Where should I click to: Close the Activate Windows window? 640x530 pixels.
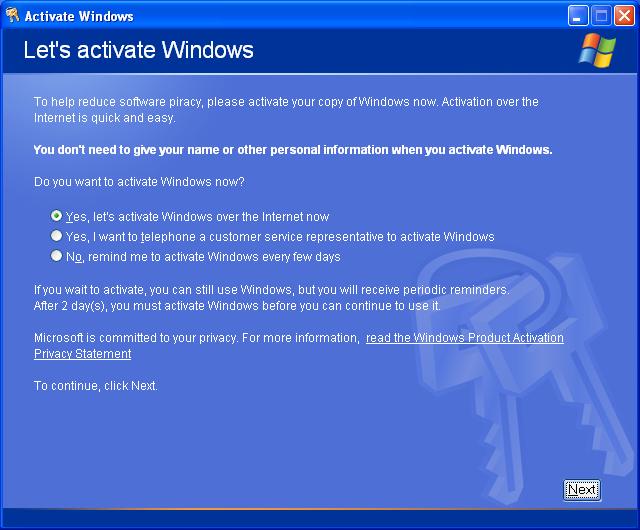point(624,16)
